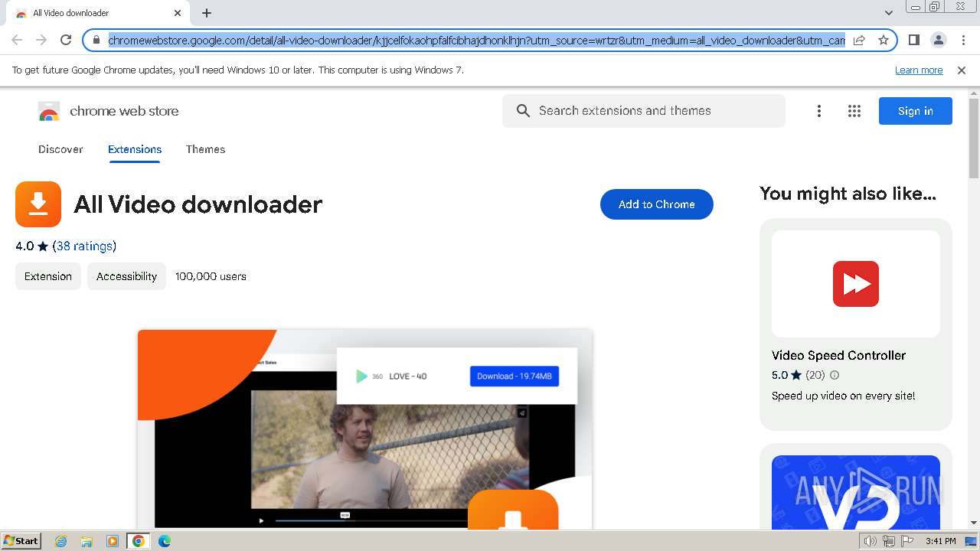
Task: Click the scrollbar down arrow
Action: (x=974, y=523)
